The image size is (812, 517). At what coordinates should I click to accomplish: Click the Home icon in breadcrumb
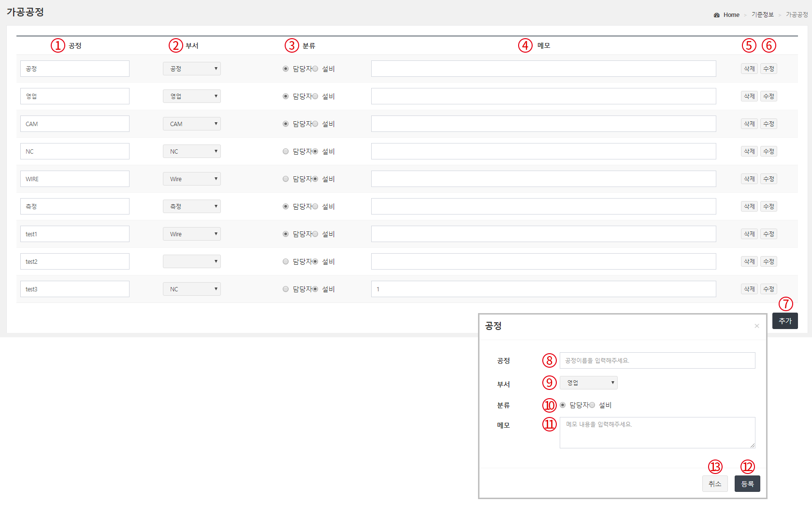[x=717, y=15]
